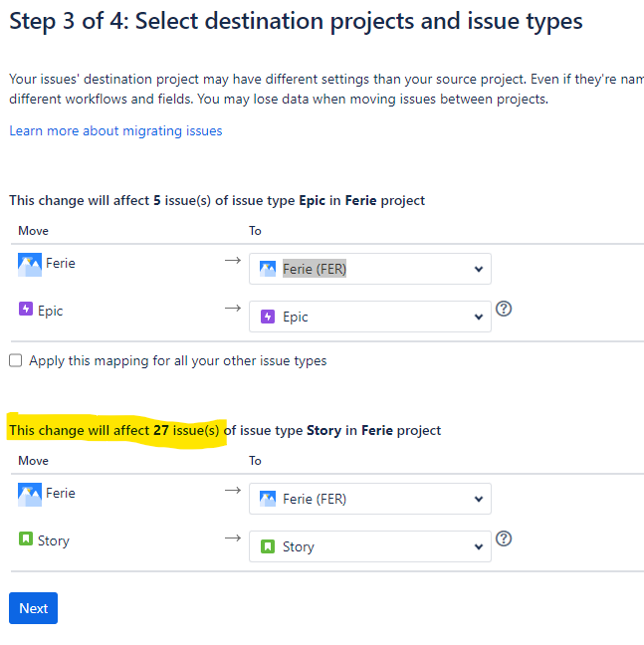The width and height of the screenshot is (644, 645).
Task: Click the Epic label in Move column
Action: click(x=50, y=311)
